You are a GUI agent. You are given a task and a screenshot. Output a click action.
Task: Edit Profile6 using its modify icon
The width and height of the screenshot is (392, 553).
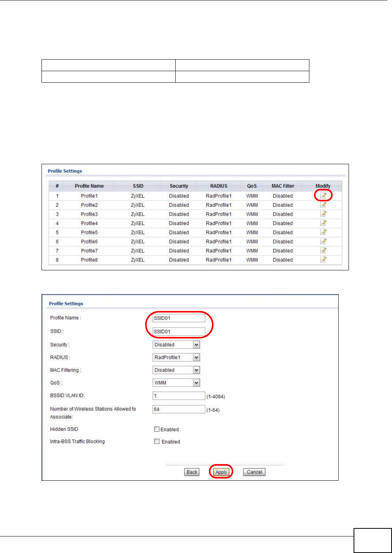tap(324, 241)
